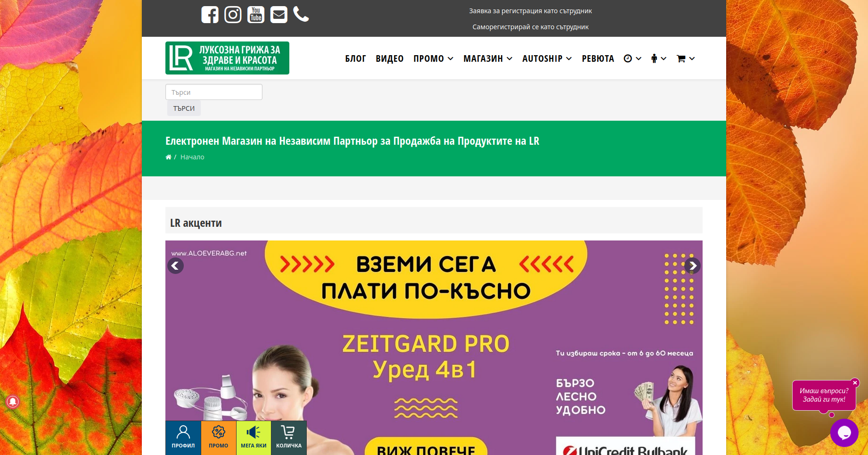
Task: Click the LR store logo
Action: click(x=227, y=58)
